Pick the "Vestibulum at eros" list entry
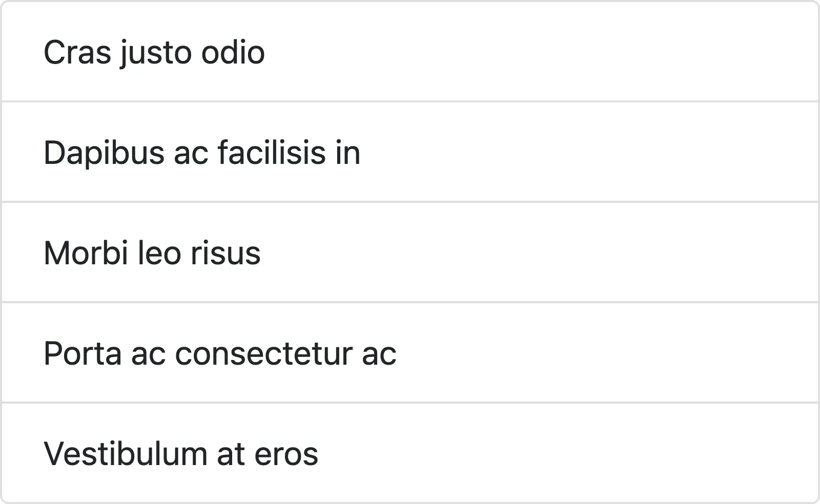 pyautogui.click(x=410, y=453)
